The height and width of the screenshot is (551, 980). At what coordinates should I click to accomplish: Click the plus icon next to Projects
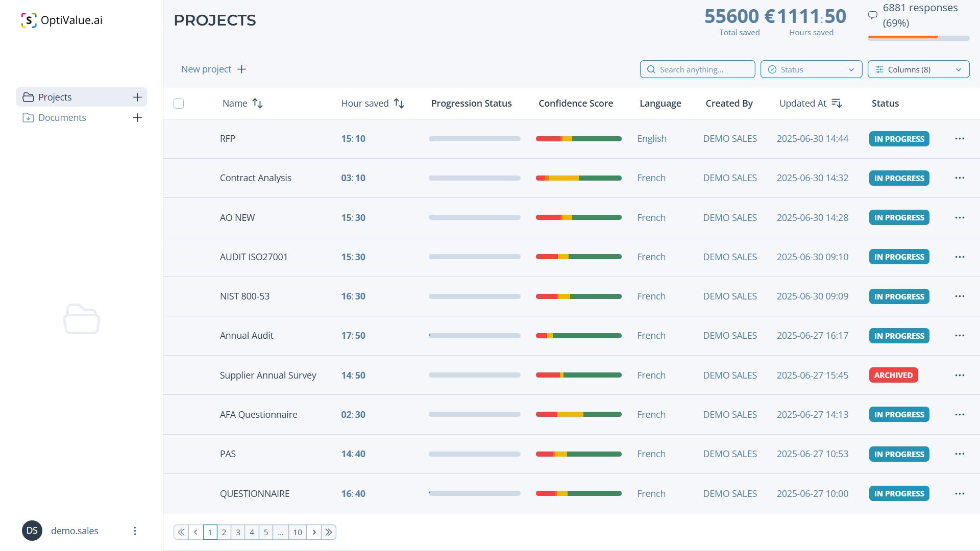(x=137, y=97)
